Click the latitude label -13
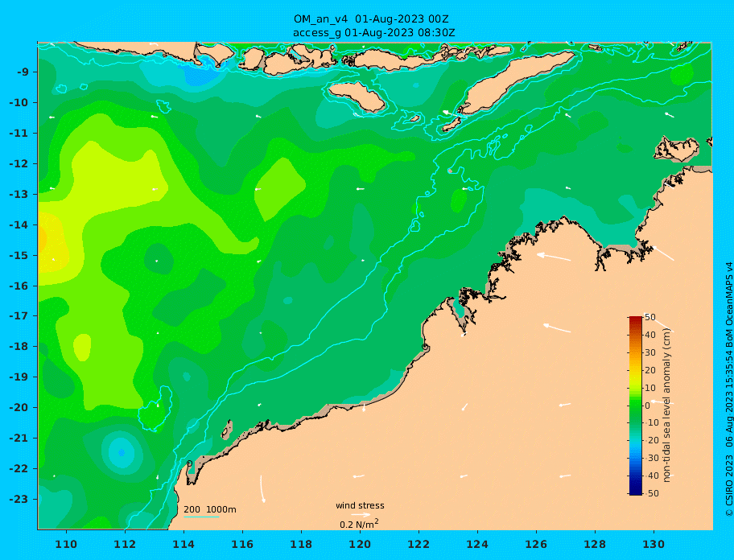The width and height of the screenshot is (734, 560). point(19,194)
